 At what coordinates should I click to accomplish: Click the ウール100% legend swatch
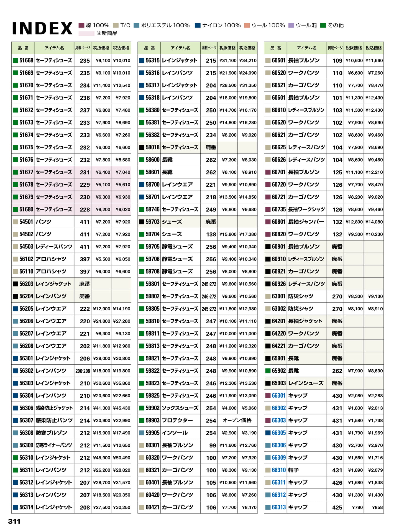[247, 25]
